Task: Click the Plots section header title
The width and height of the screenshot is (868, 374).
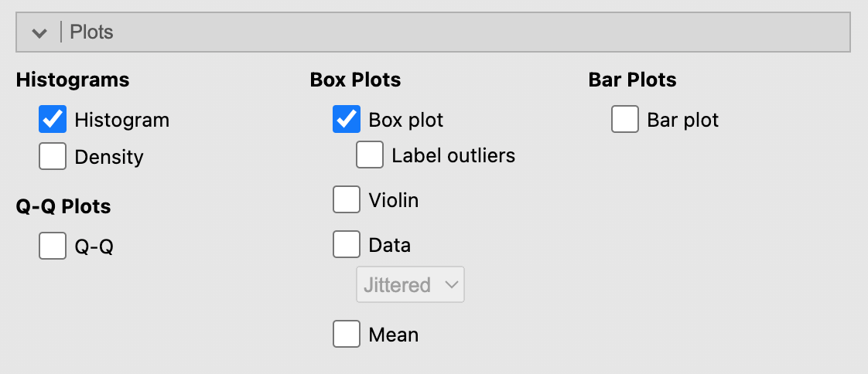Action: tap(92, 32)
